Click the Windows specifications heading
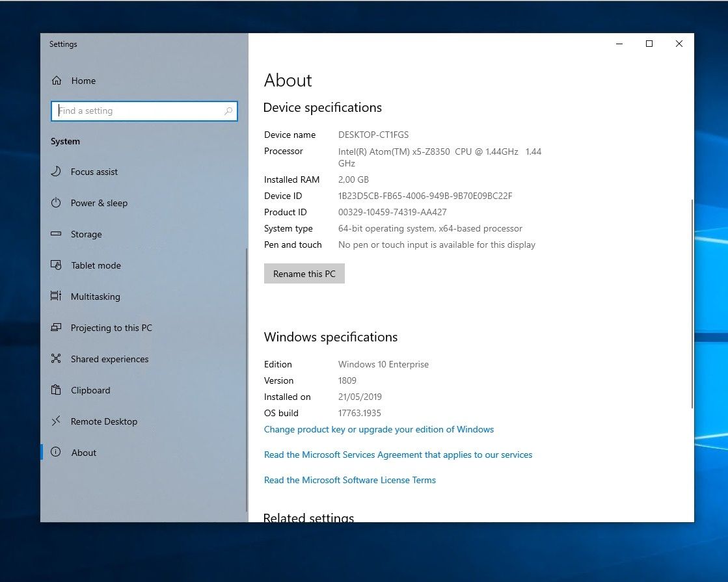This screenshot has height=582, width=728. pyautogui.click(x=330, y=337)
